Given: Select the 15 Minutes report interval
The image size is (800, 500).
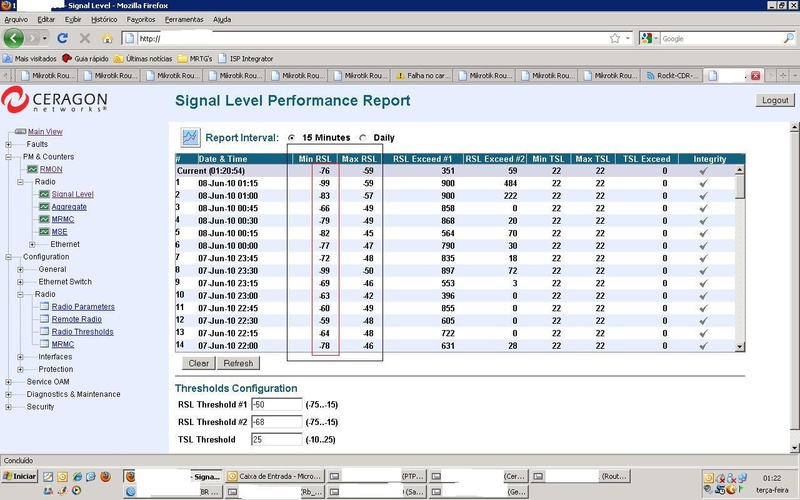Looking at the screenshot, I should 291,138.
